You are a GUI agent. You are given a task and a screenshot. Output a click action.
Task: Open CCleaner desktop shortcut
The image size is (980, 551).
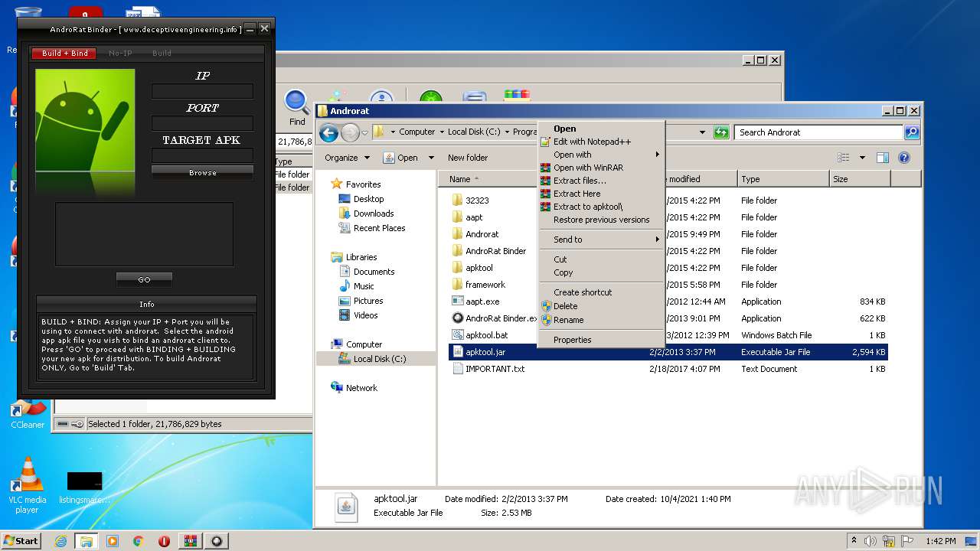click(x=28, y=413)
